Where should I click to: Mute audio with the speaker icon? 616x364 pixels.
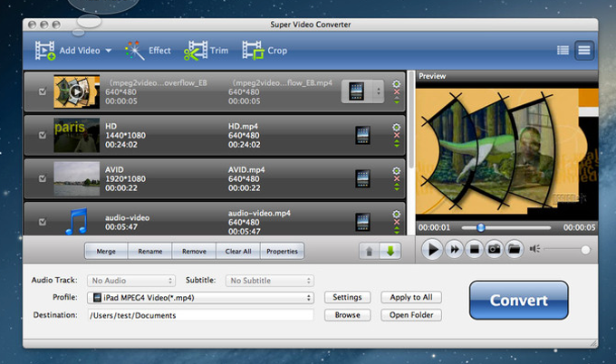[534, 249]
